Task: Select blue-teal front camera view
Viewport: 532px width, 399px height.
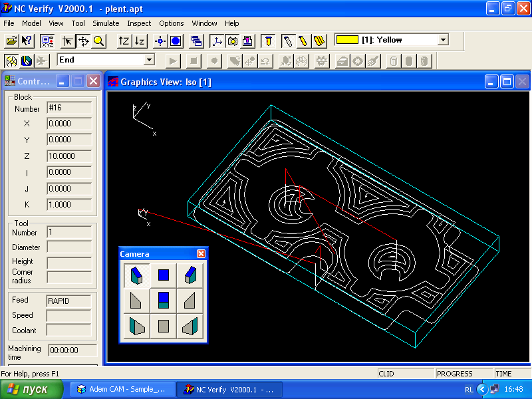Action: coord(163,301)
